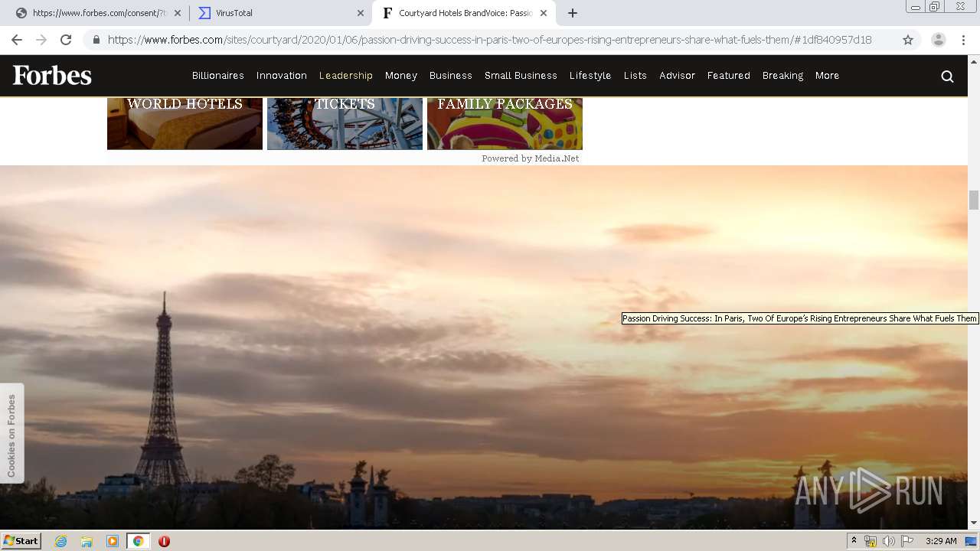This screenshot has height=551, width=980.
Task: Open Chrome three-dot menu
Action: [963, 40]
